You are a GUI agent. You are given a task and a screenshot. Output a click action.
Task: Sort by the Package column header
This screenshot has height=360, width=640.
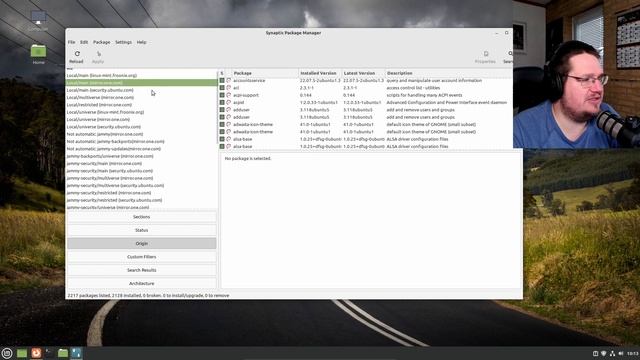pos(265,73)
